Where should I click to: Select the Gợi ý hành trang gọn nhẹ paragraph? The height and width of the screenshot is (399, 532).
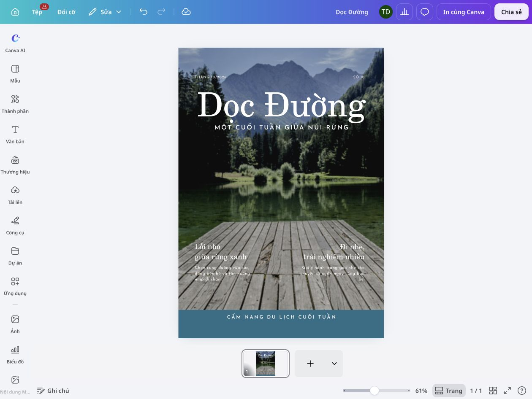point(333,273)
